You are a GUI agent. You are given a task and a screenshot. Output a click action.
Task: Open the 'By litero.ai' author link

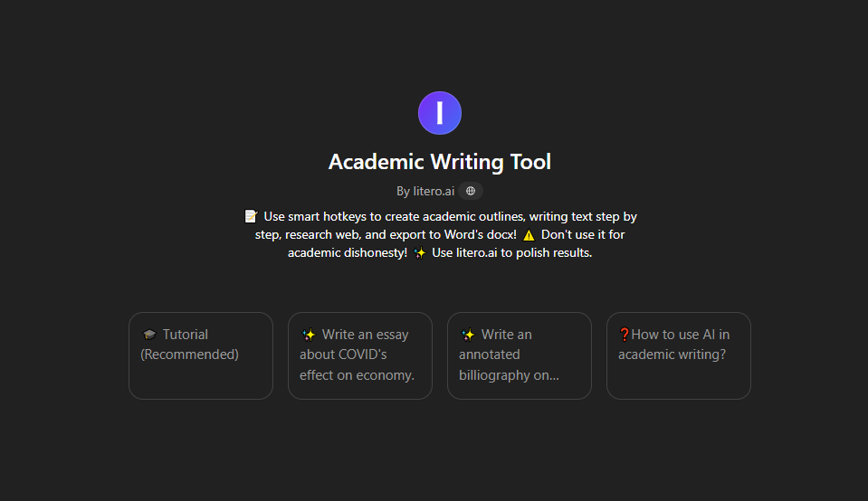pyautogui.click(x=425, y=192)
